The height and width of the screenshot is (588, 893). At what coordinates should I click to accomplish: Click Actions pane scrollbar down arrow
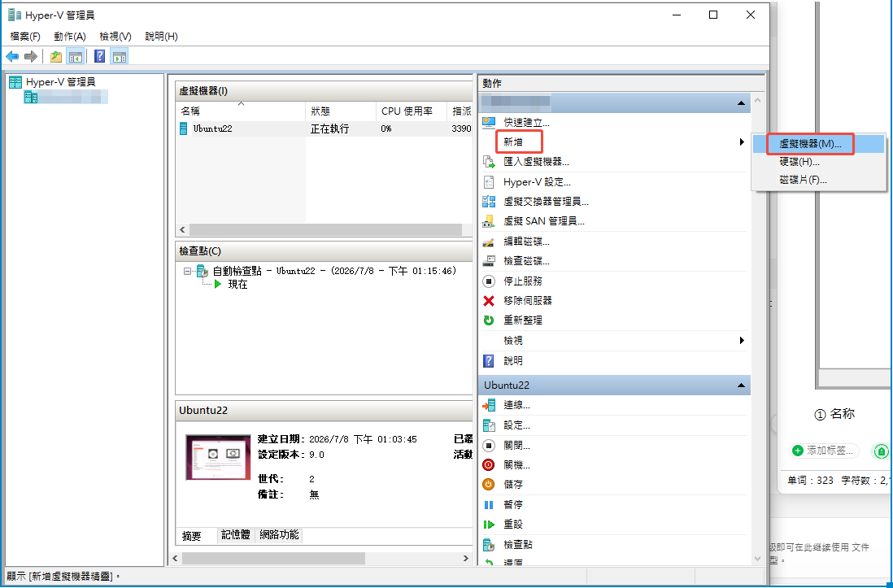point(757,559)
